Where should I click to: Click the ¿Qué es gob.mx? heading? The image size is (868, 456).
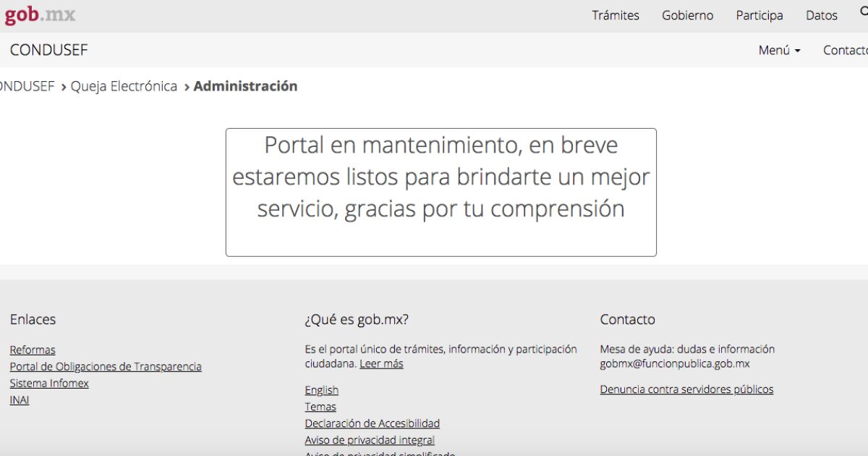(x=357, y=319)
